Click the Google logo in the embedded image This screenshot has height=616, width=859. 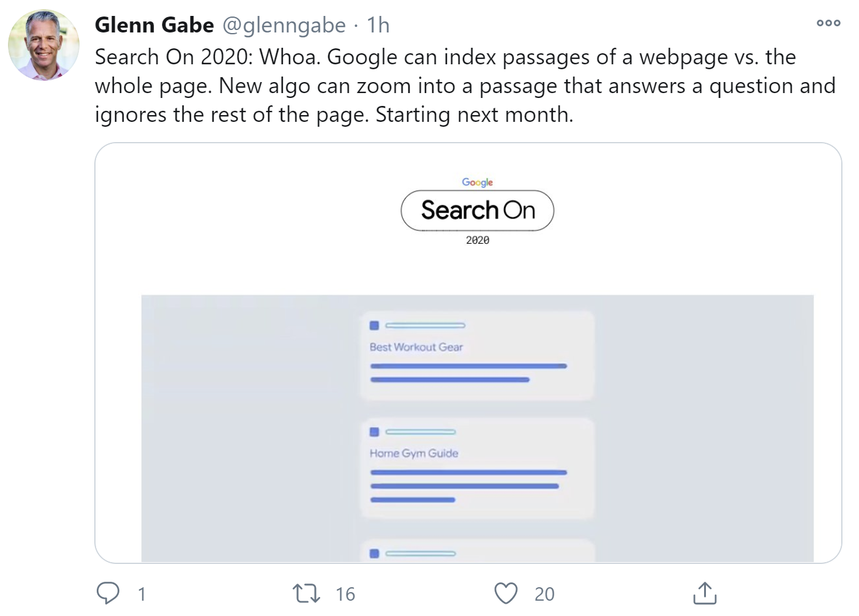[477, 182]
